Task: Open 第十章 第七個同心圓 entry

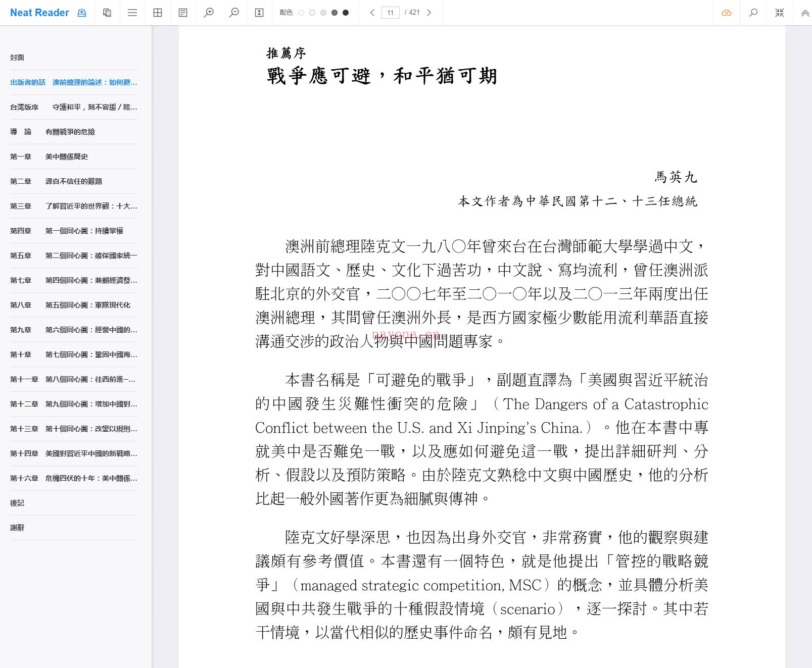Action: click(x=74, y=354)
